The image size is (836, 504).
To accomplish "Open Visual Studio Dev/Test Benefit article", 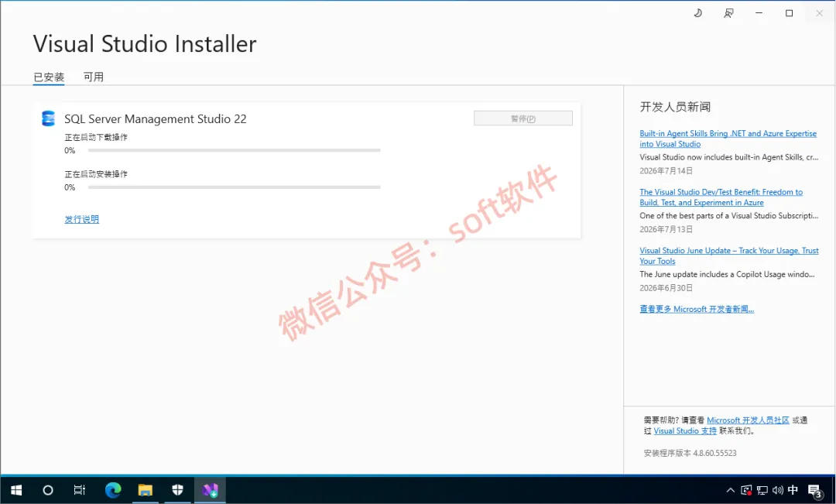I will click(721, 197).
